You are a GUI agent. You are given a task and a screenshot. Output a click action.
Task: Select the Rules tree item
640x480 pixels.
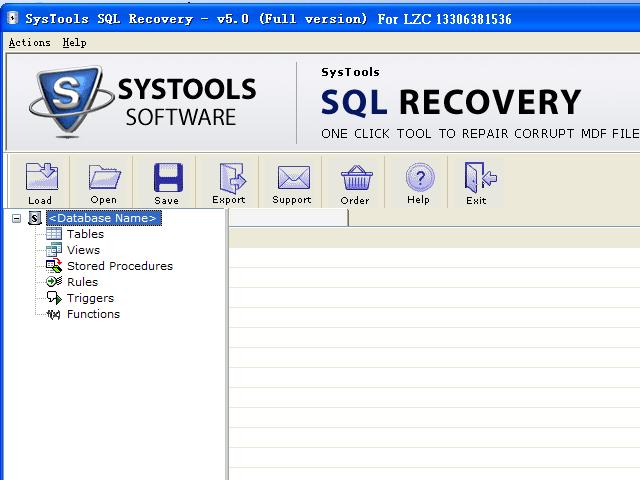(82, 282)
